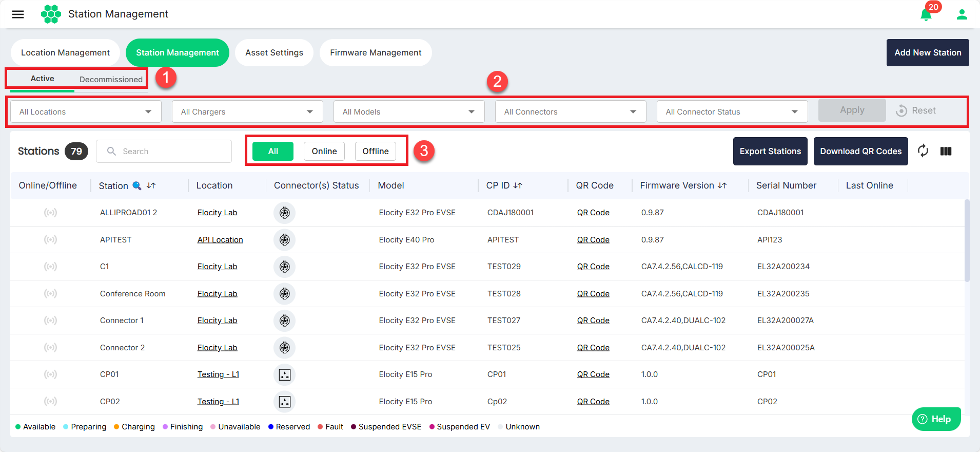Image resolution: width=980 pixels, height=452 pixels.
Task: Click the orange Charging legend dot
Action: (116, 427)
